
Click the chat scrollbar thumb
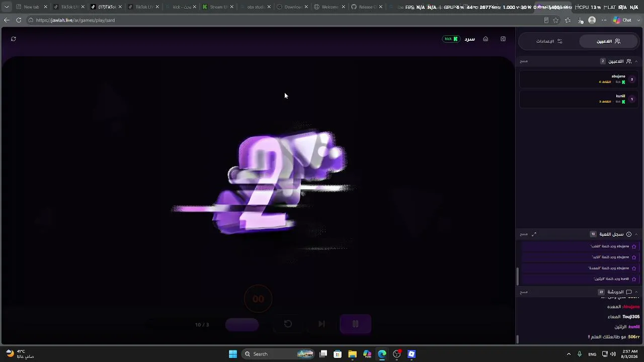coord(518,339)
